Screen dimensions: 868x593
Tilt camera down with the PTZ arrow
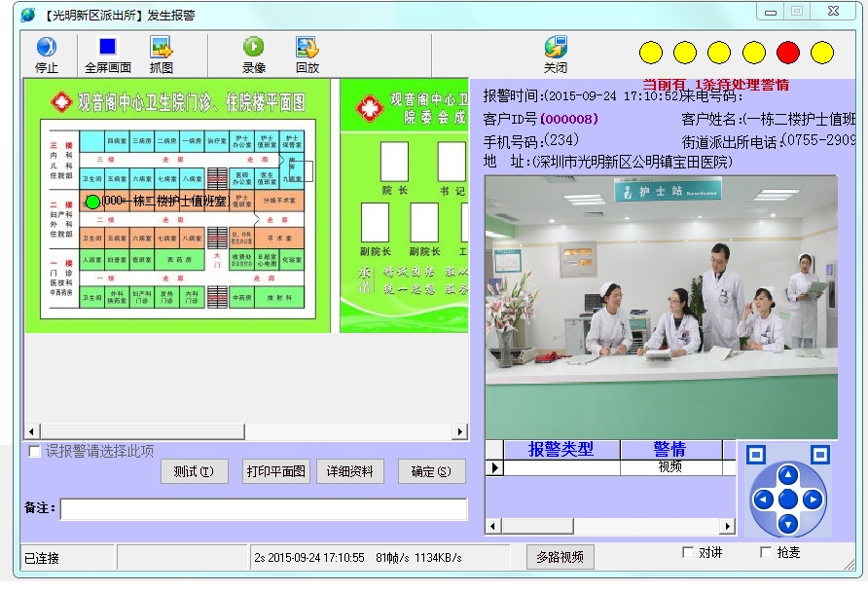pyautogui.click(x=788, y=524)
